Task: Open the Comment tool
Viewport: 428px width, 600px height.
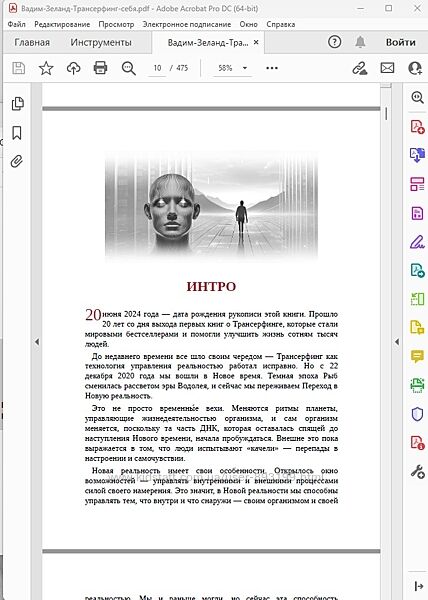Action: click(x=417, y=356)
